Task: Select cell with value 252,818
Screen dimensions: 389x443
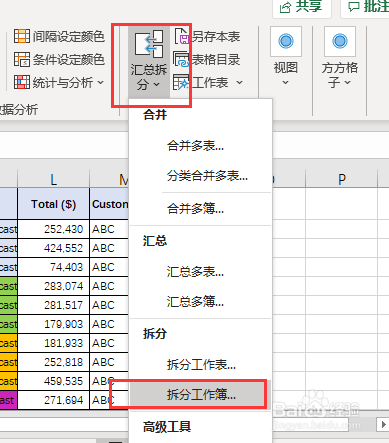Action: coord(53,362)
